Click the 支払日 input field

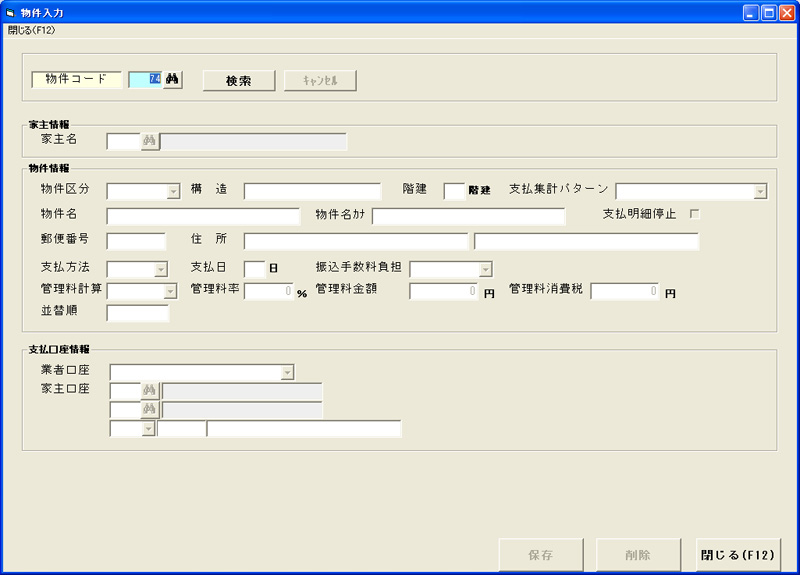tap(255, 269)
